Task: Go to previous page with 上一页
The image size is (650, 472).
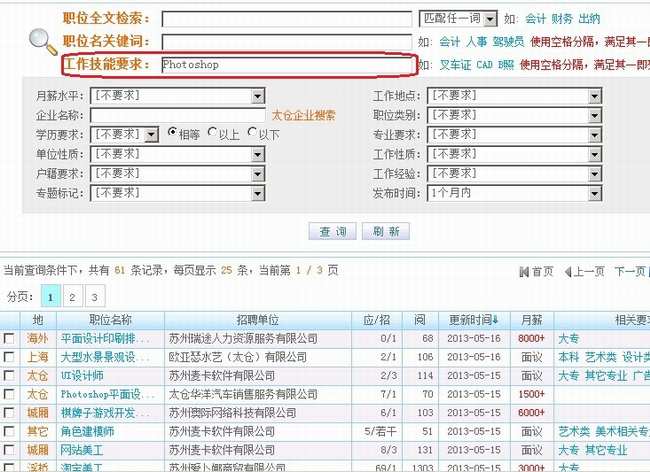Action: coord(588,271)
